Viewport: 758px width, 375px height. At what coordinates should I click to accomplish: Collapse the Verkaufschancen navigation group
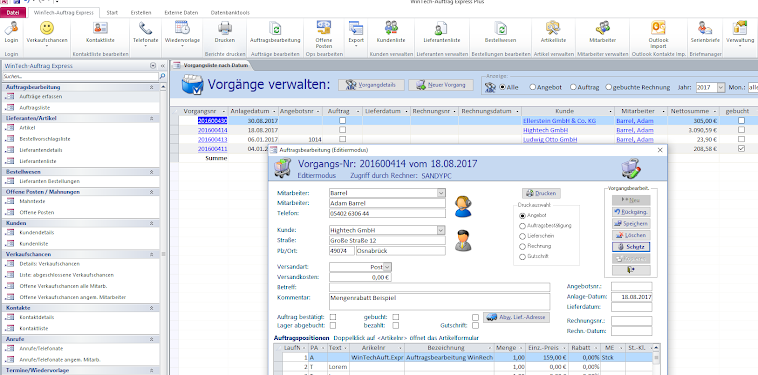[151, 254]
